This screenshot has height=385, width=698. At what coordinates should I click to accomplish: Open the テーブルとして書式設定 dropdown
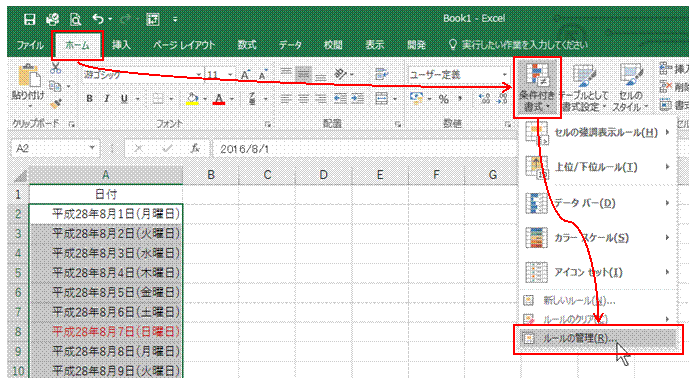[x=584, y=87]
